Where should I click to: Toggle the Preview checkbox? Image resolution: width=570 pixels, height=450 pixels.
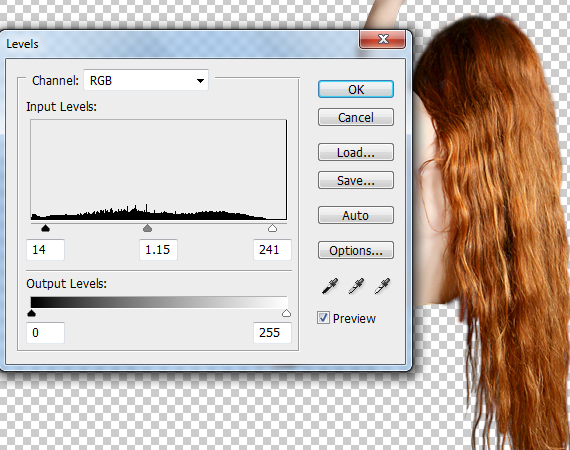tap(323, 318)
